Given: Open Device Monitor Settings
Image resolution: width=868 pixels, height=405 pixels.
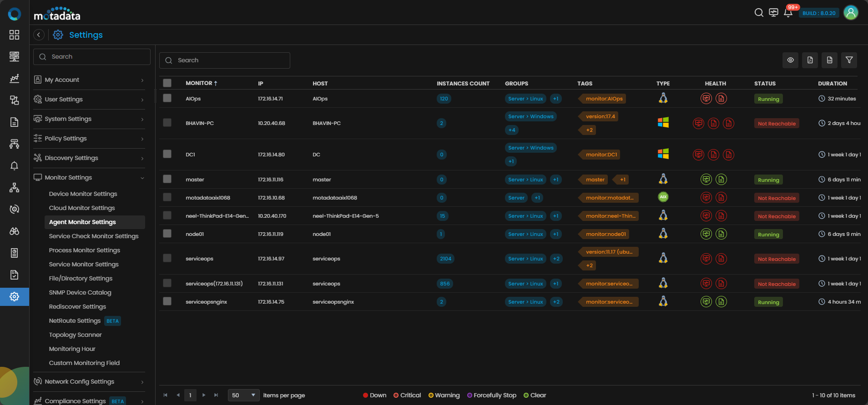Looking at the screenshot, I should pos(83,194).
